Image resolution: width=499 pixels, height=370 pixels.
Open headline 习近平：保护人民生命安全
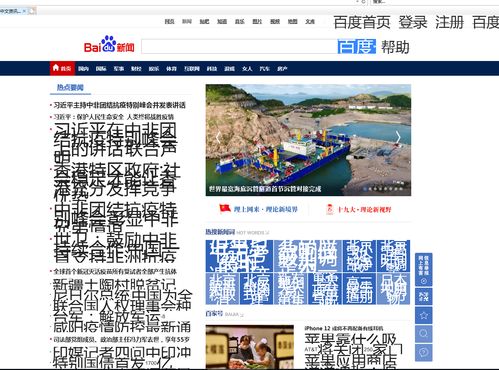[x=114, y=117]
